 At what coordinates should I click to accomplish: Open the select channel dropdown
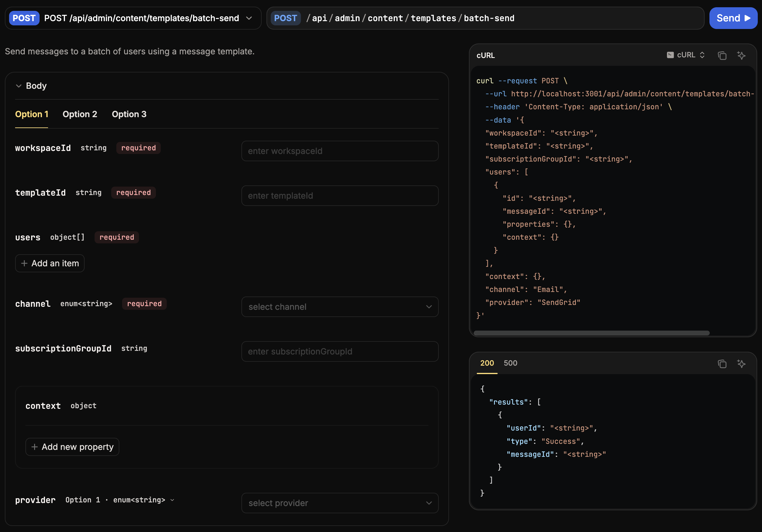click(340, 307)
